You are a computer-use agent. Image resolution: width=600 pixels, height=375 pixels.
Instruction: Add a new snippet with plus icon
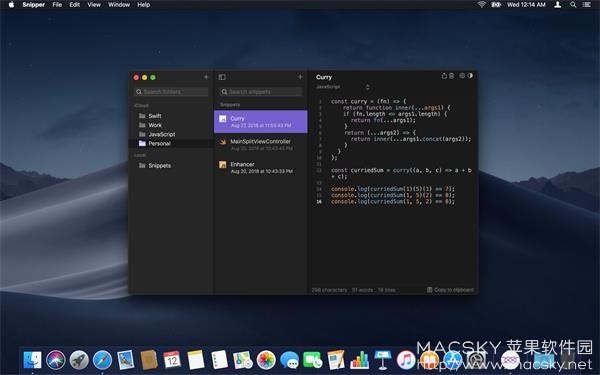pyautogui.click(x=300, y=77)
